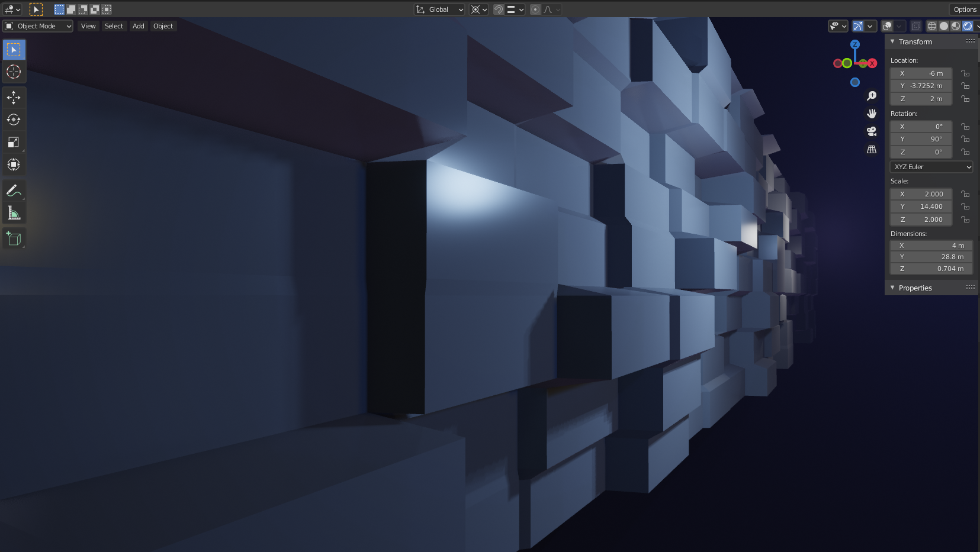This screenshot has height=552, width=980.
Task: Set selection mode to new selection
Action: coord(59,9)
